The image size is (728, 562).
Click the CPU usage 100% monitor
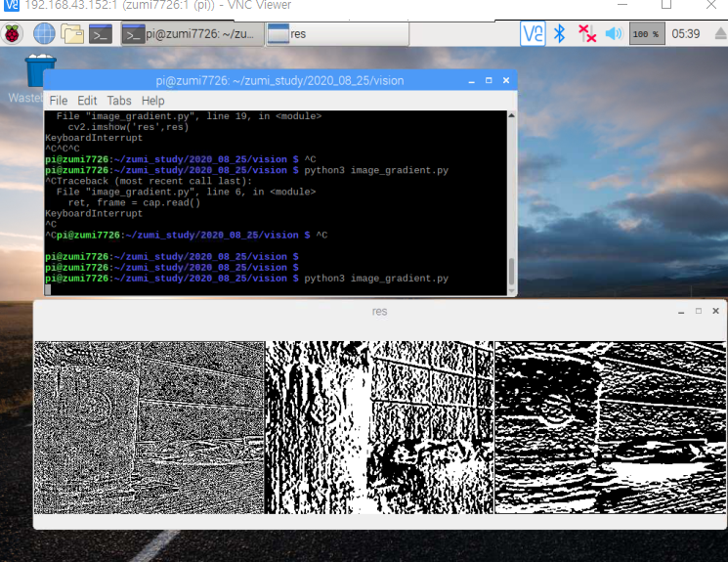point(647,34)
